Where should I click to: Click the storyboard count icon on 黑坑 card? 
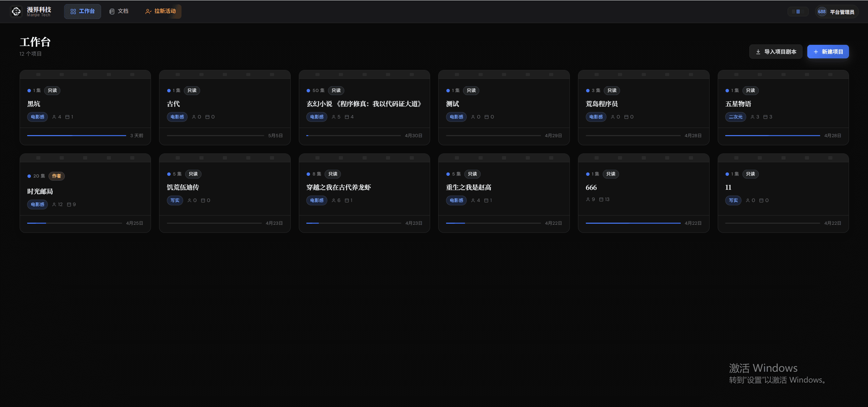[x=67, y=117]
